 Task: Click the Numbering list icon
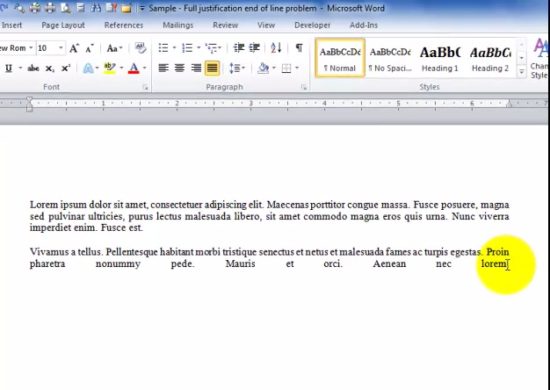point(187,48)
